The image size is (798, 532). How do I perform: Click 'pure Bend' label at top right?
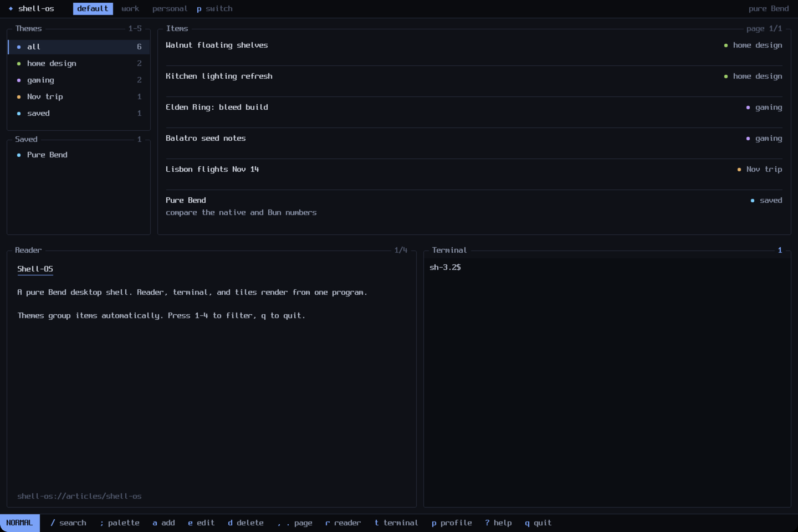pyautogui.click(x=769, y=9)
